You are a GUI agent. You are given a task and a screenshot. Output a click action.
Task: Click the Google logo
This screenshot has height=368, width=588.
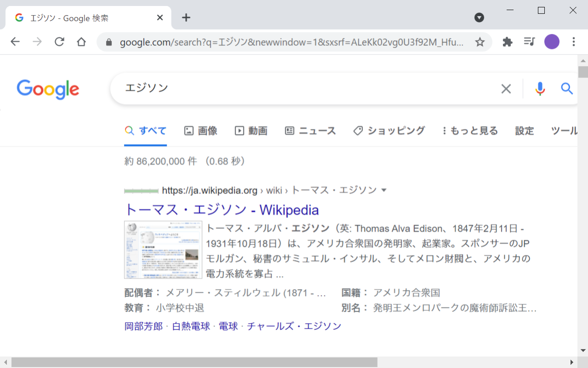point(48,89)
